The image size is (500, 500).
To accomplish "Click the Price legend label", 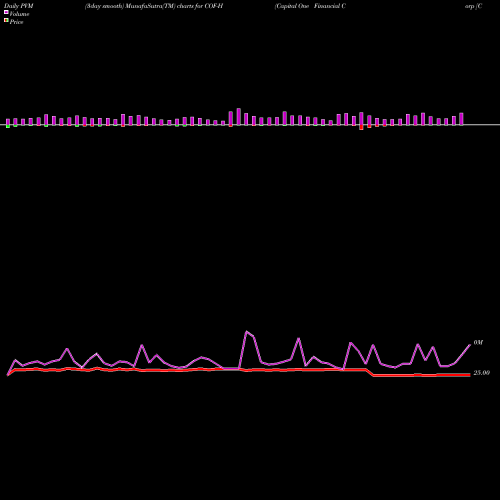I will click(16, 22).
